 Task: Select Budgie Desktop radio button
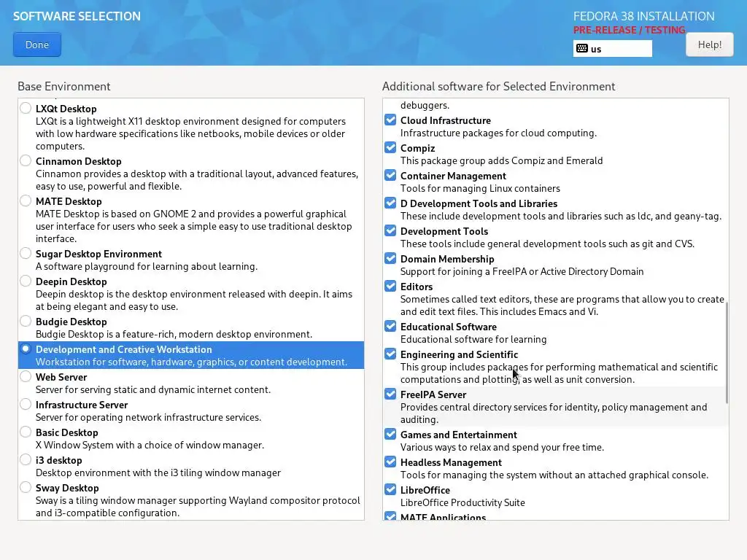pyautogui.click(x=26, y=322)
